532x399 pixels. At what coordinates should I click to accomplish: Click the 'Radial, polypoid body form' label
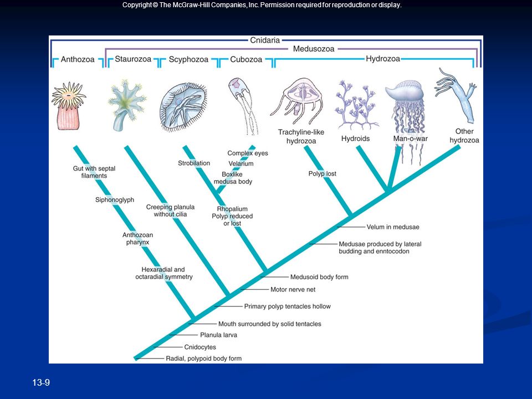[x=203, y=359]
